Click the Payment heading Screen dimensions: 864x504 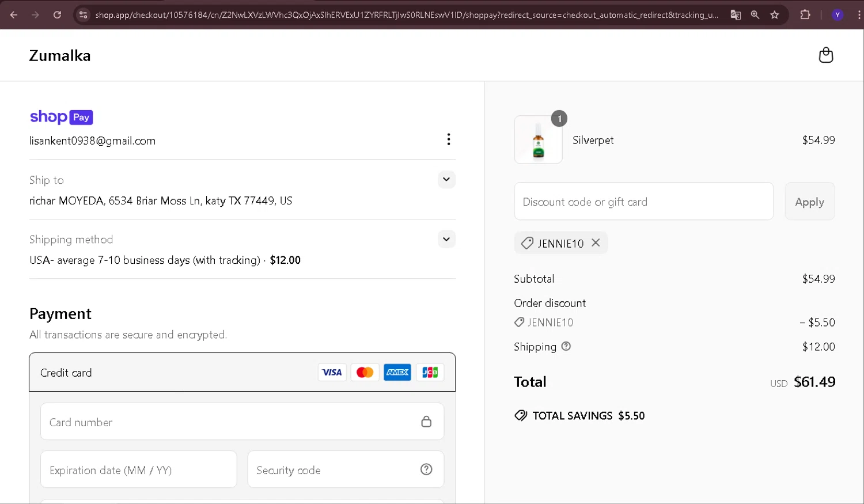pos(60,314)
